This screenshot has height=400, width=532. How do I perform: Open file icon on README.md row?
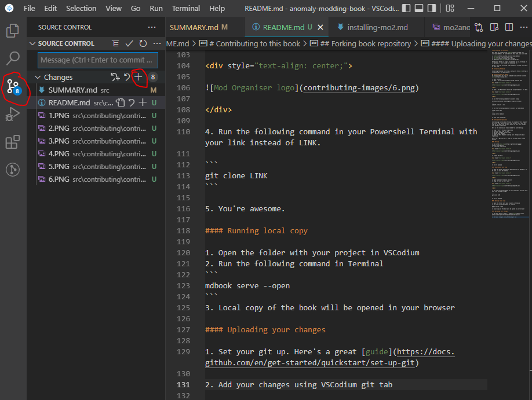click(120, 102)
